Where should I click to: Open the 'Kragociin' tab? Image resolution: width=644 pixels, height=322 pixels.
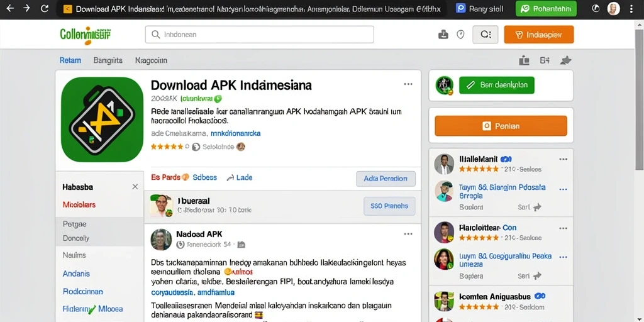(x=151, y=60)
